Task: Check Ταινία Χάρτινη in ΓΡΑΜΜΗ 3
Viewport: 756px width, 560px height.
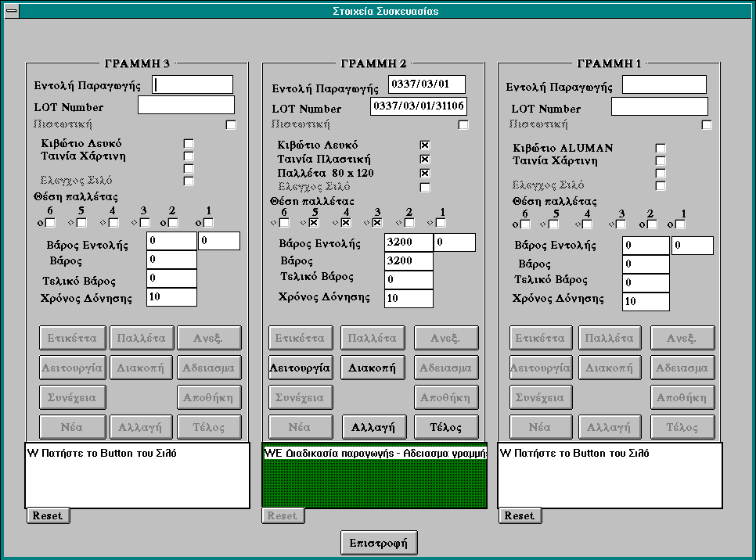Action: click(188, 156)
